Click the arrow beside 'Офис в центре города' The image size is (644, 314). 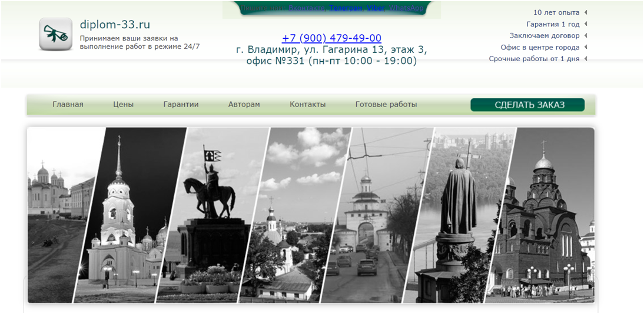pos(586,47)
